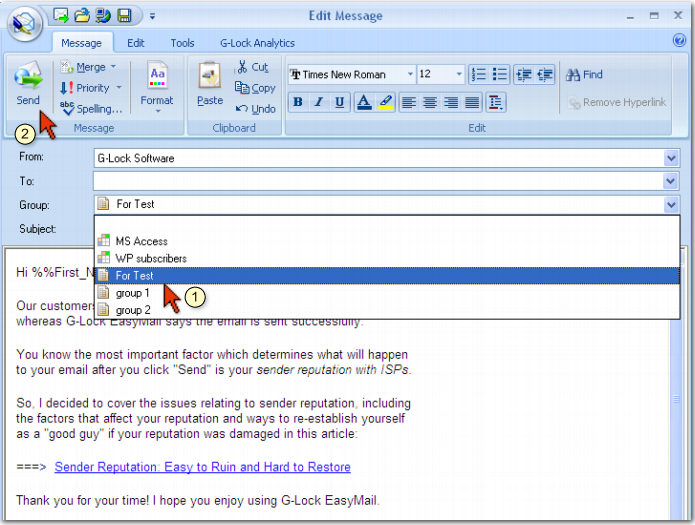Run the Spelling check
The width and height of the screenshot is (695, 525).
[90, 108]
